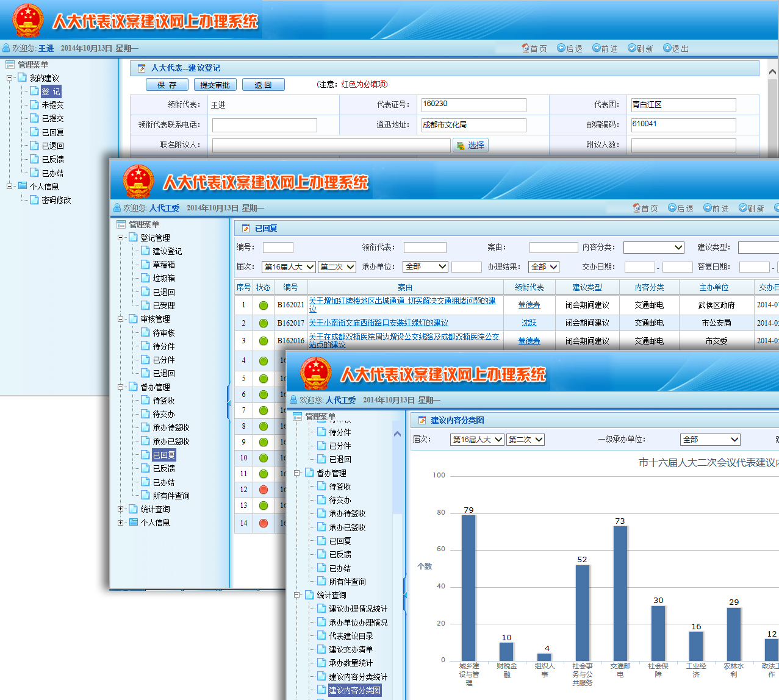779x700 pixels.
Task: Open 建议办理情况统计 menu item
Action: pyautogui.click(x=357, y=609)
